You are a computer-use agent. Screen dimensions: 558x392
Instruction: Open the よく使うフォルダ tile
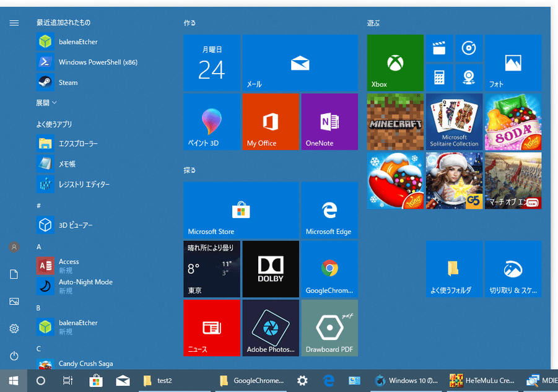click(x=454, y=269)
